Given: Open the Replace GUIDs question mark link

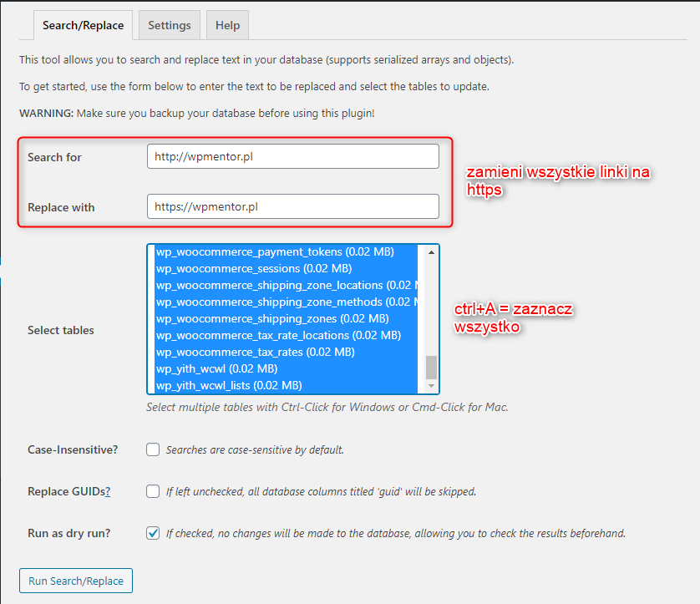Looking at the screenshot, I should click(108, 492).
